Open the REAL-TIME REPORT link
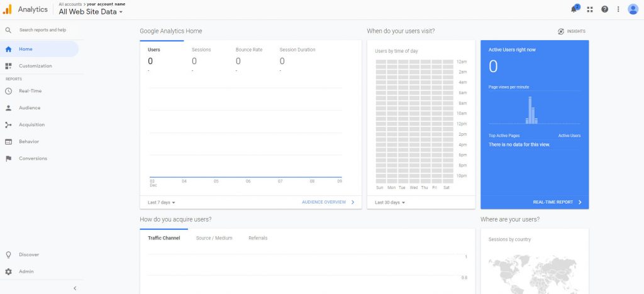Screen dimensions: 644x294 (553, 202)
